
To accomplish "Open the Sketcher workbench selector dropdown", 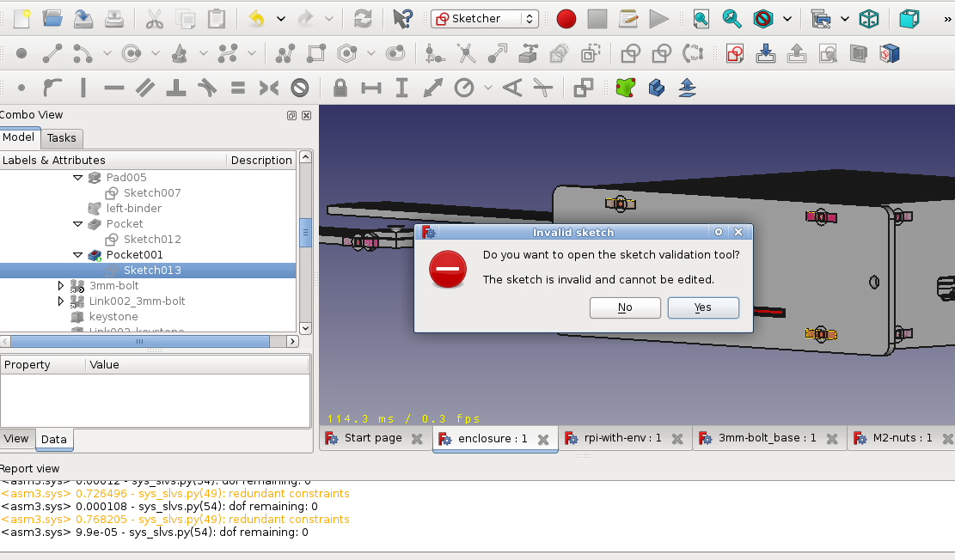I will click(531, 18).
